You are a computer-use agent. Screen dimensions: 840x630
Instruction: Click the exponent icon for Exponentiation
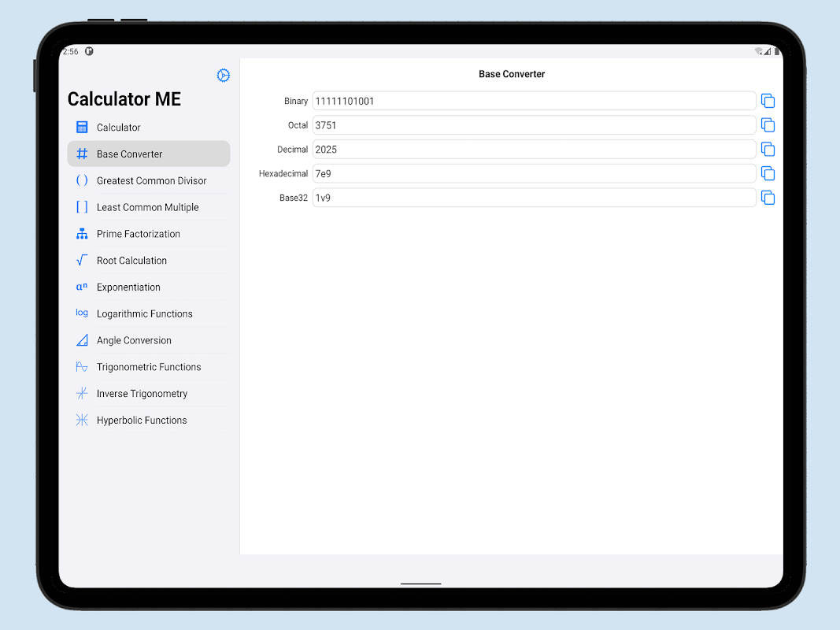click(82, 287)
